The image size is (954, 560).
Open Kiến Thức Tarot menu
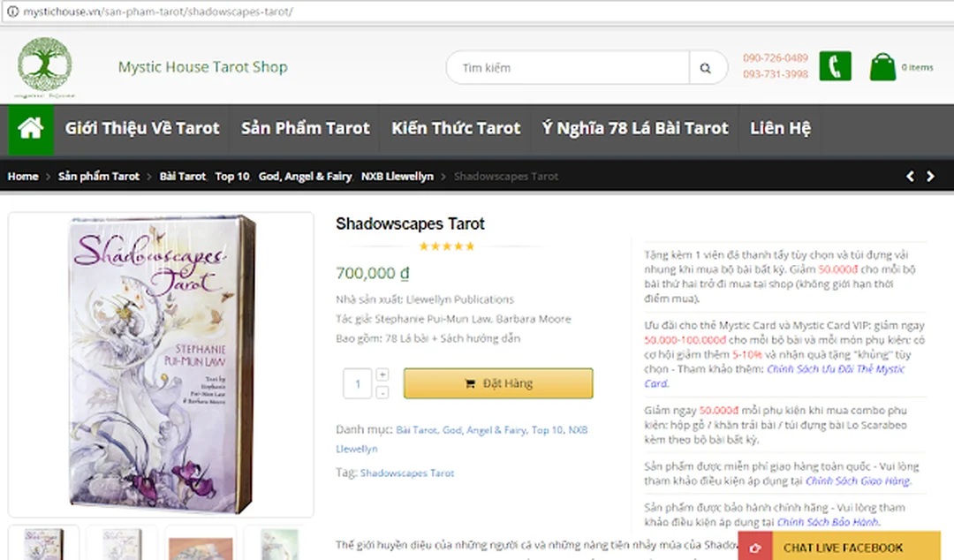[456, 128]
